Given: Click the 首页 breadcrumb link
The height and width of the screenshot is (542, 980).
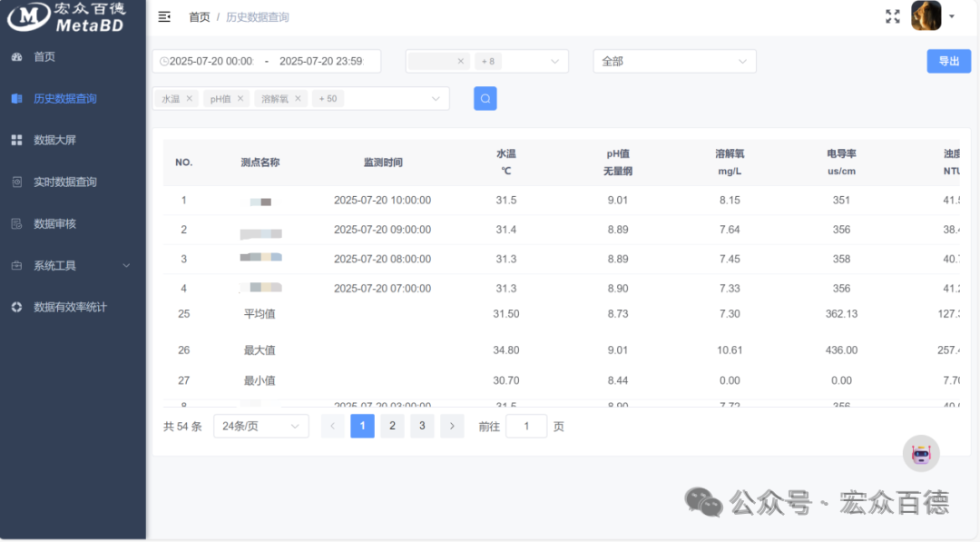Looking at the screenshot, I should [199, 16].
